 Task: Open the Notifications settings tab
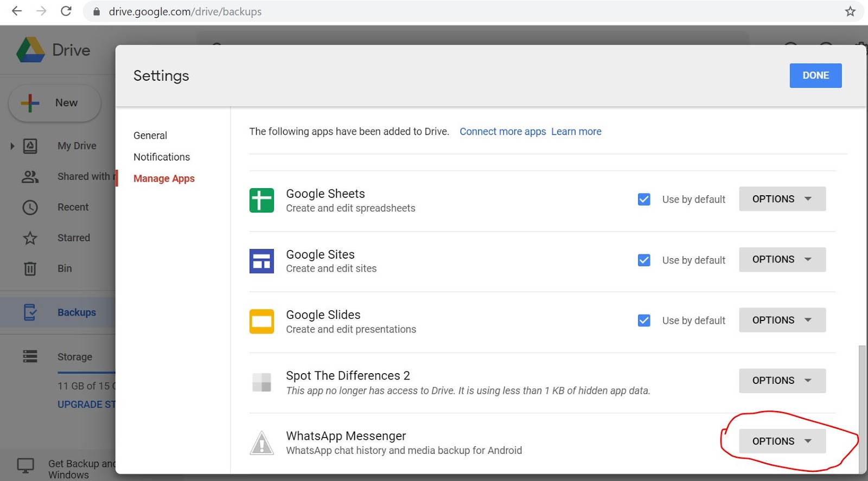point(162,157)
